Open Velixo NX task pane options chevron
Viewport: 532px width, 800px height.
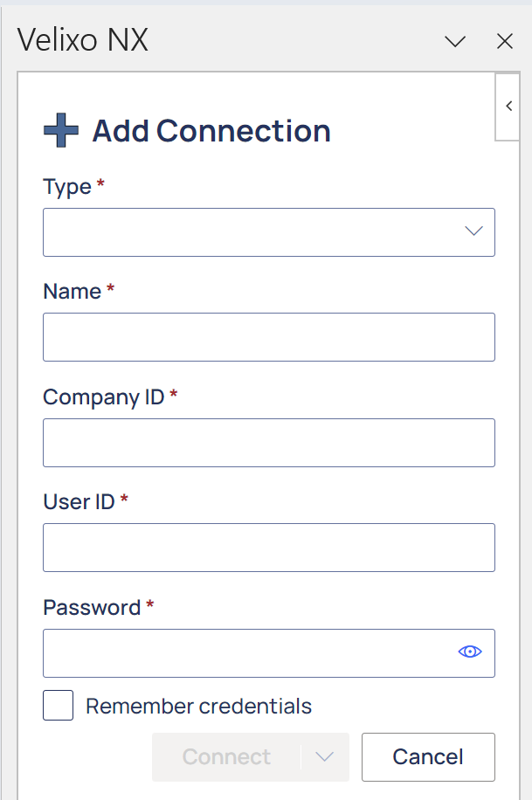[455, 41]
